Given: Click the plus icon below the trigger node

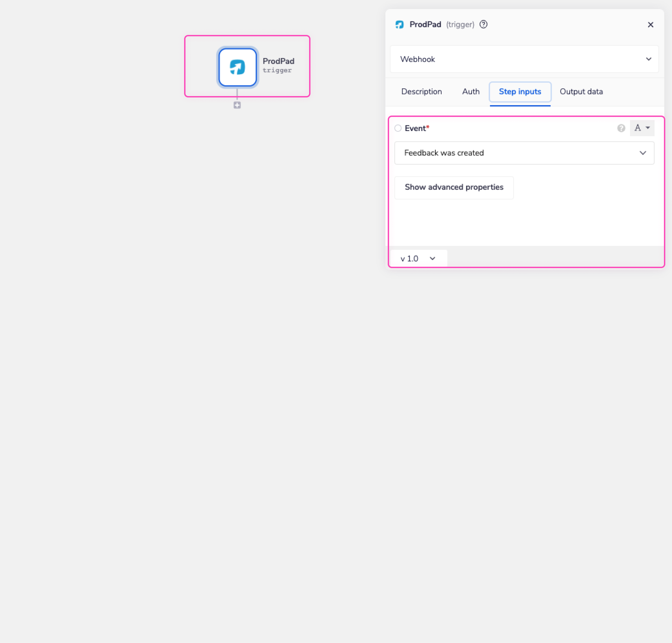Looking at the screenshot, I should pyautogui.click(x=237, y=105).
